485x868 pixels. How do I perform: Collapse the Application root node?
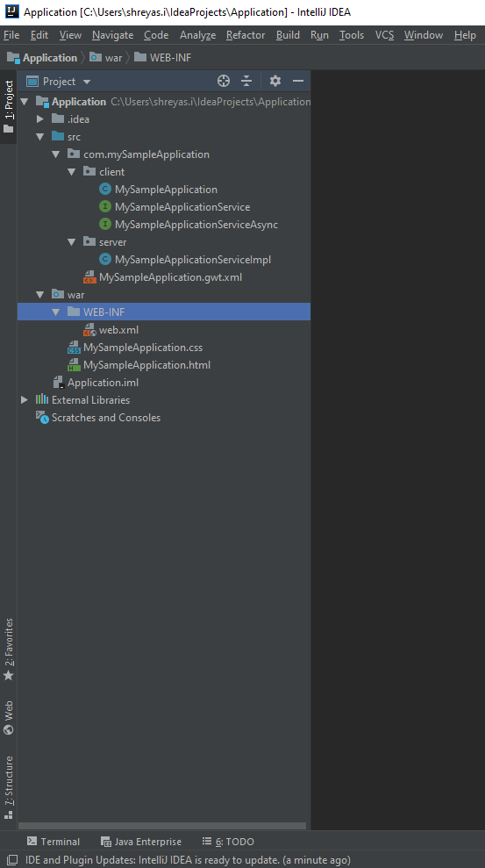(x=25, y=102)
